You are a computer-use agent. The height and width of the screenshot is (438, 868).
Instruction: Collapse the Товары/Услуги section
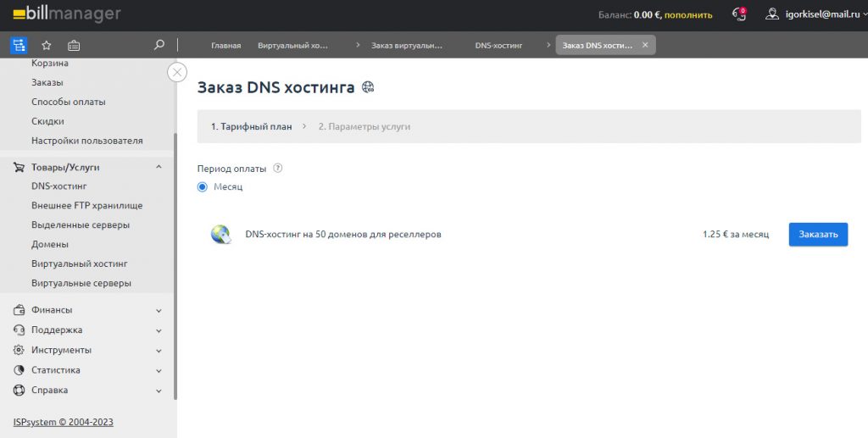[x=159, y=167]
